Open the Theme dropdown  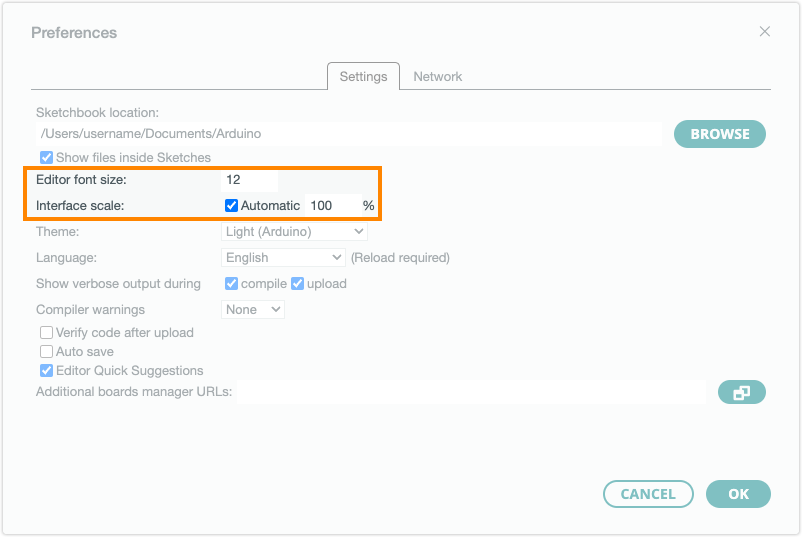294,232
